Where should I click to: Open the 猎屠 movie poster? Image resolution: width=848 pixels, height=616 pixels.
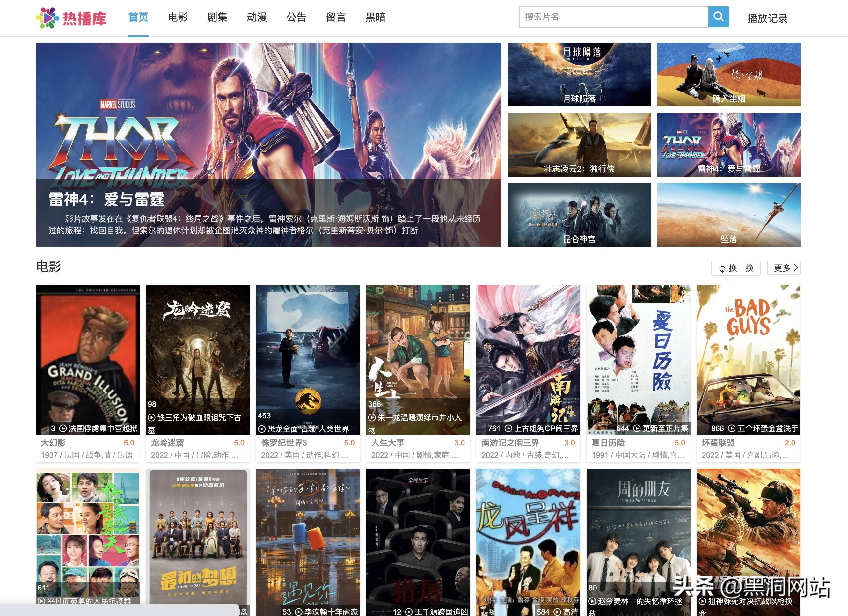coord(418,542)
